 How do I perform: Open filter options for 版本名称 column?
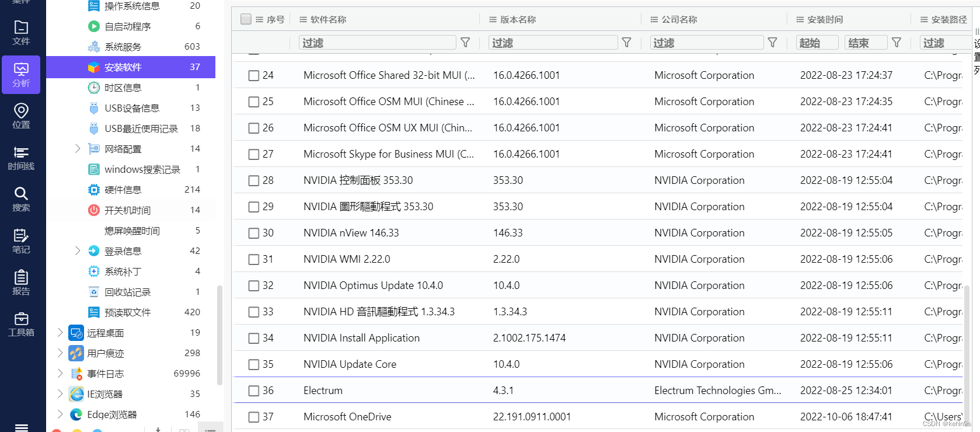click(x=626, y=43)
